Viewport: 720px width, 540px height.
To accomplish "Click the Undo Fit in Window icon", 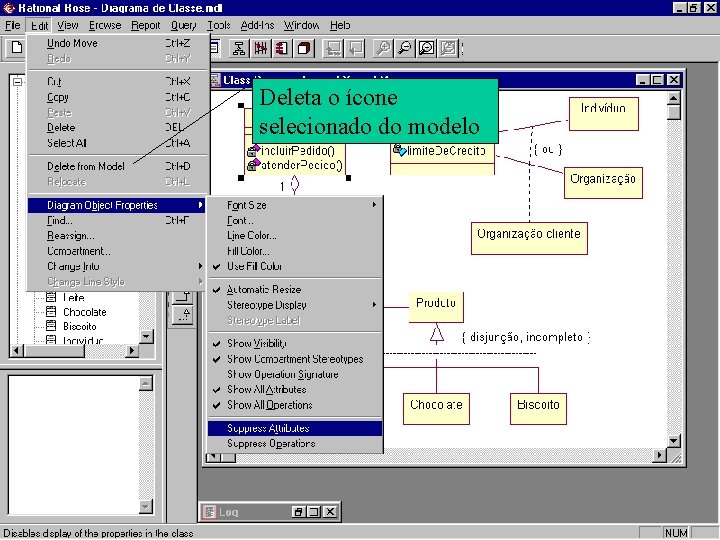I will 449,48.
